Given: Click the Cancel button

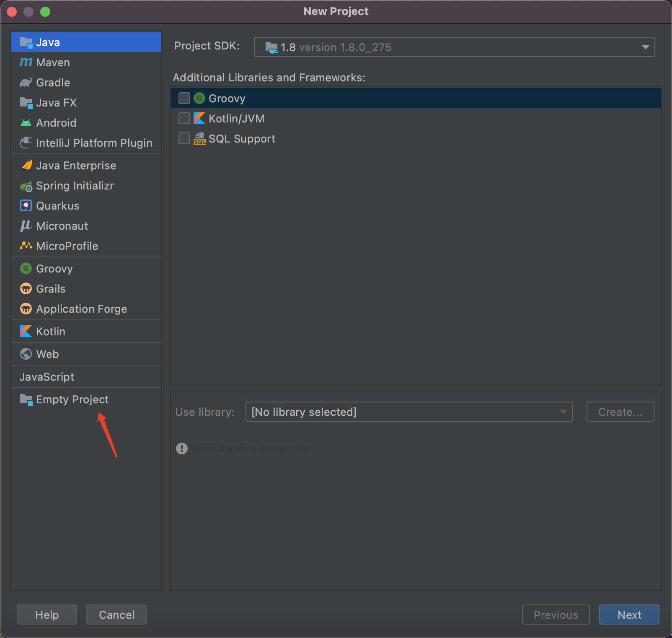Looking at the screenshot, I should (116, 615).
